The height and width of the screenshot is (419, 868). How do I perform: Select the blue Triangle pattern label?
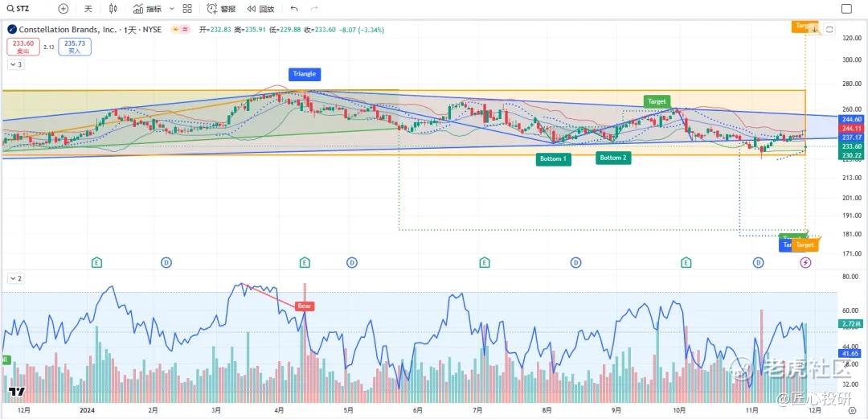tap(305, 74)
